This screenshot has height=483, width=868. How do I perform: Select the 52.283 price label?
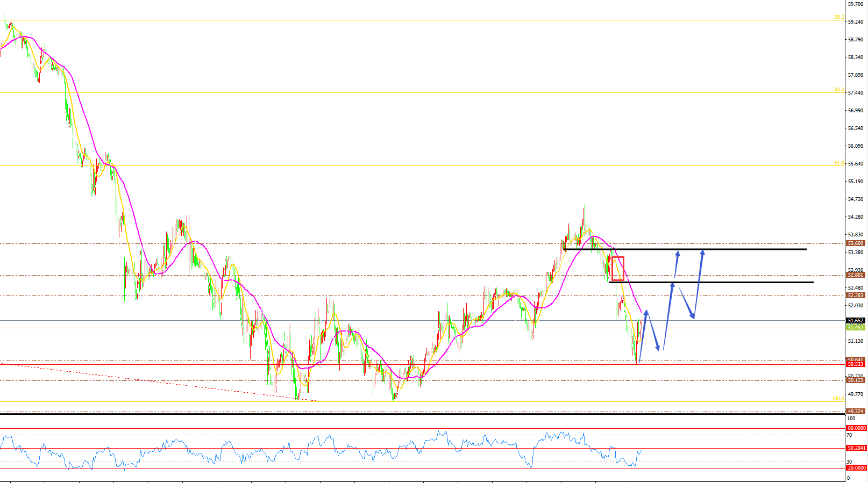coord(855,295)
